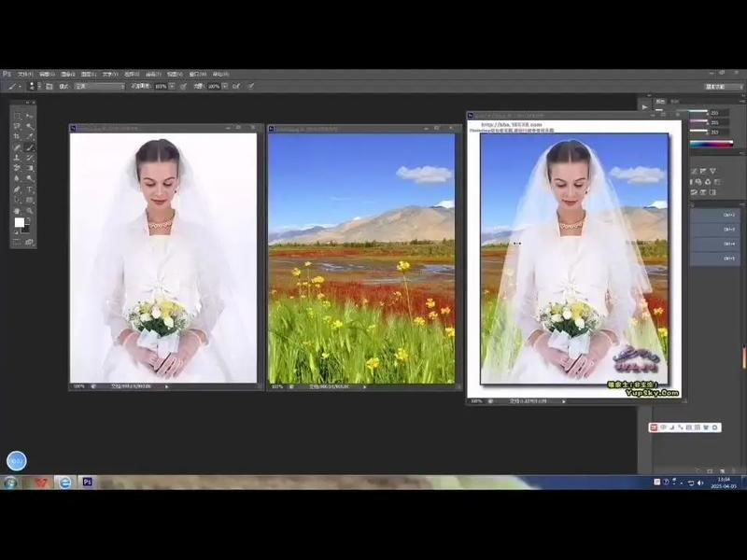Screen dimensions: 747x560
Task: Open the flow slider dropdown arrow
Action: point(225,86)
